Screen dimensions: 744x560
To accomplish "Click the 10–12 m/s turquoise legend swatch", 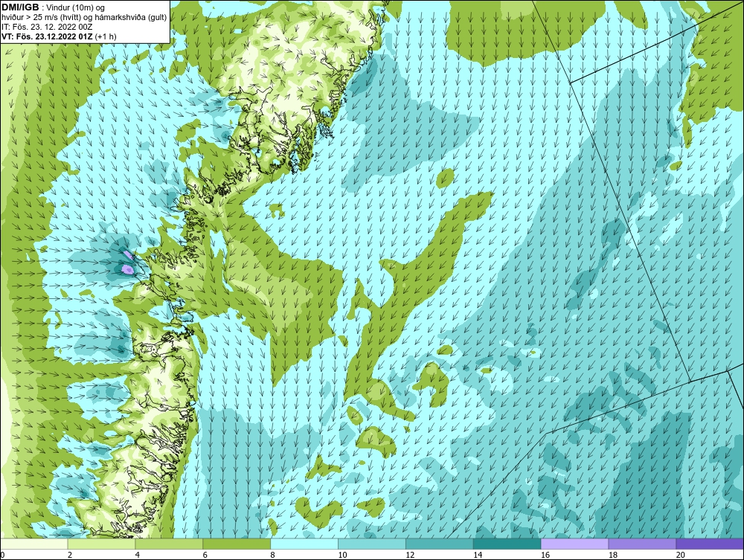I will pyautogui.click(x=372, y=544).
